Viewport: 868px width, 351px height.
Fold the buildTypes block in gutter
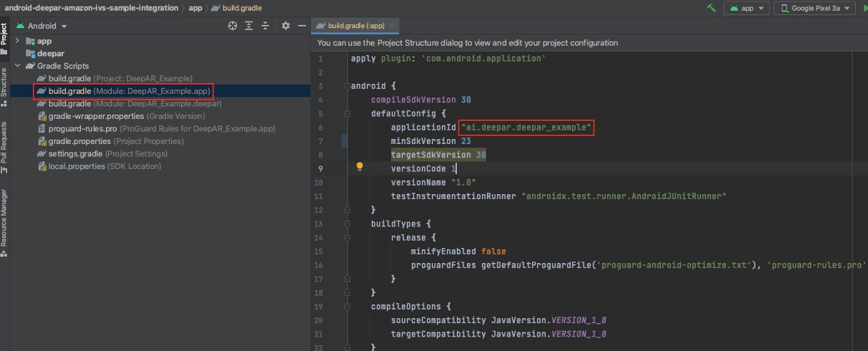347,223
